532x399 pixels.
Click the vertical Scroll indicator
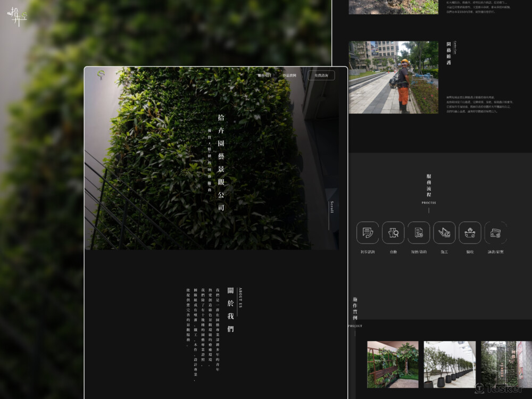click(331, 215)
